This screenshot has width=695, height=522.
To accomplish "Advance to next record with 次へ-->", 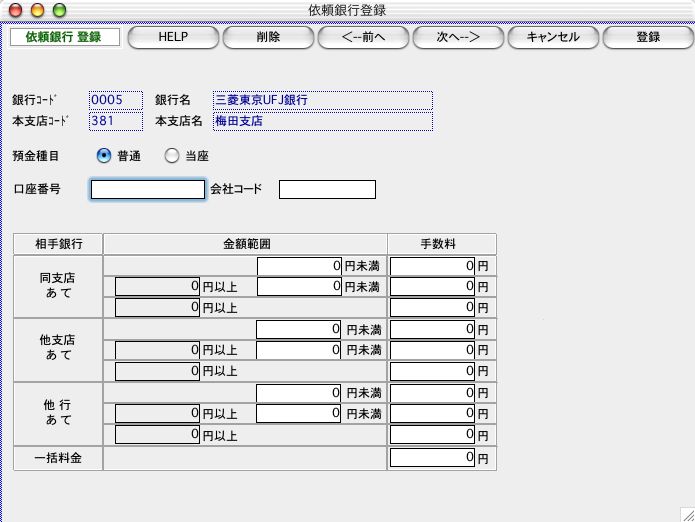I will tap(457, 37).
